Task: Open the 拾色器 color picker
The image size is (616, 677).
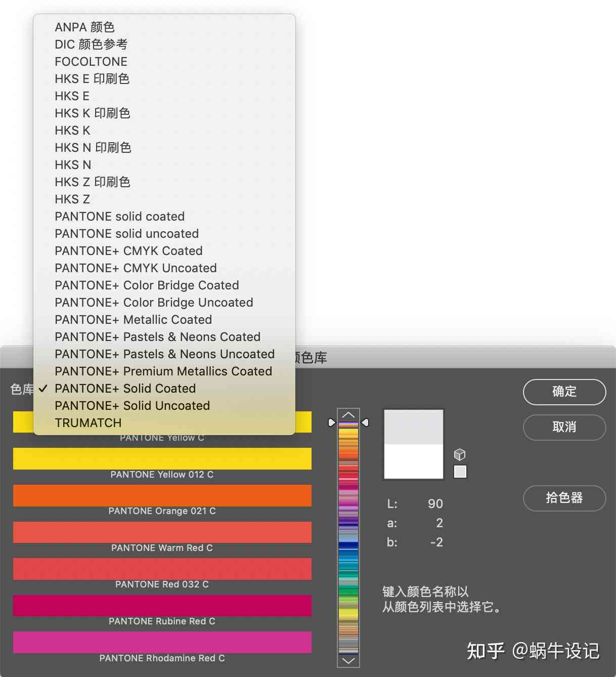Action: [x=564, y=498]
